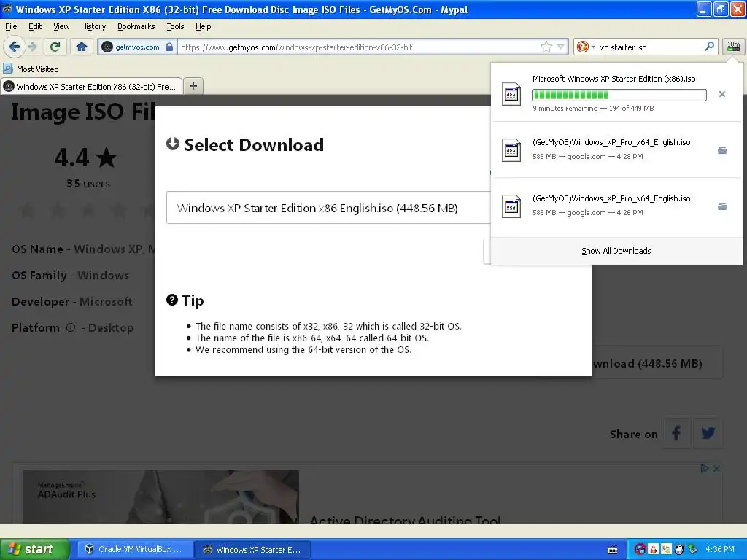
Task: Open the Tools menu
Action: tap(175, 26)
